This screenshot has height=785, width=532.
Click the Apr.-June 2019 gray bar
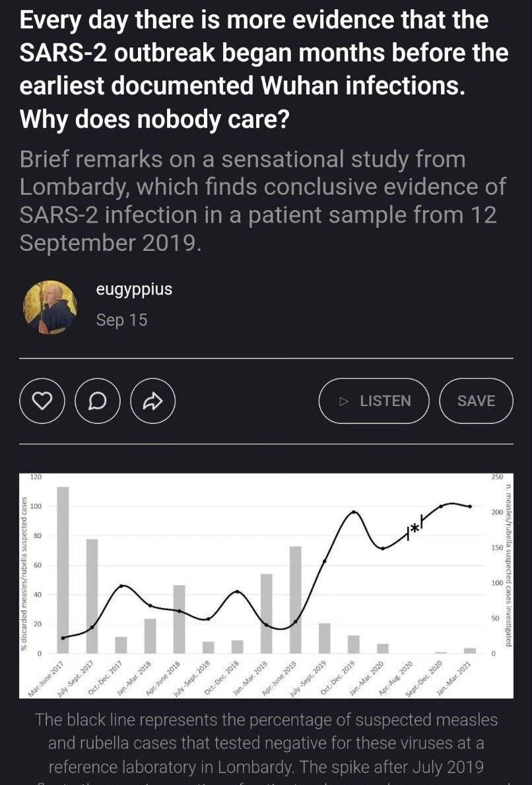point(295,599)
